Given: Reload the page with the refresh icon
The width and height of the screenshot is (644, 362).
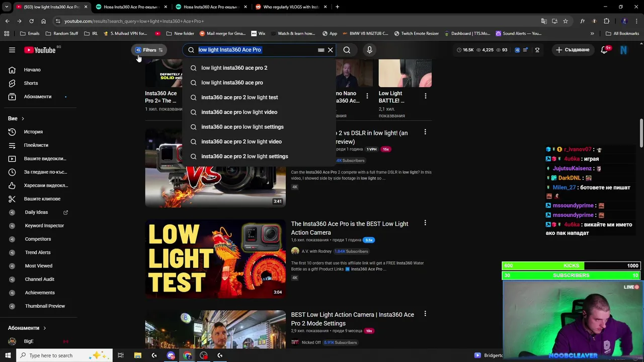Looking at the screenshot, I should point(31,21).
